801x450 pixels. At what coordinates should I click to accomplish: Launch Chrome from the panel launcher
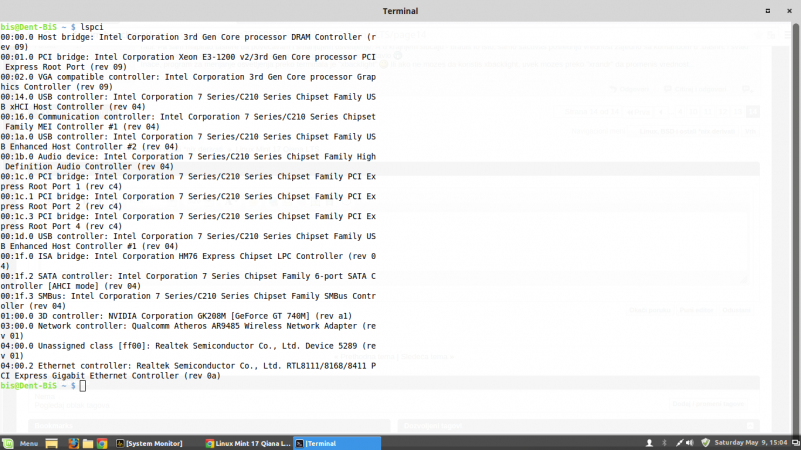pyautogui.click(x=102, y=443)
